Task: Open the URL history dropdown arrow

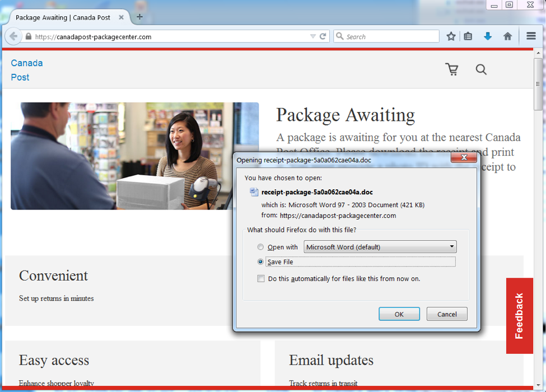Action: [x=312, y=36]
